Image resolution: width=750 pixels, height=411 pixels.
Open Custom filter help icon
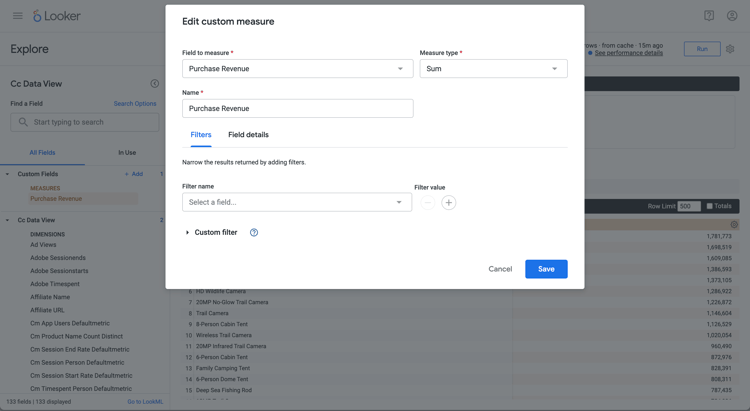[x=254, y=233]
